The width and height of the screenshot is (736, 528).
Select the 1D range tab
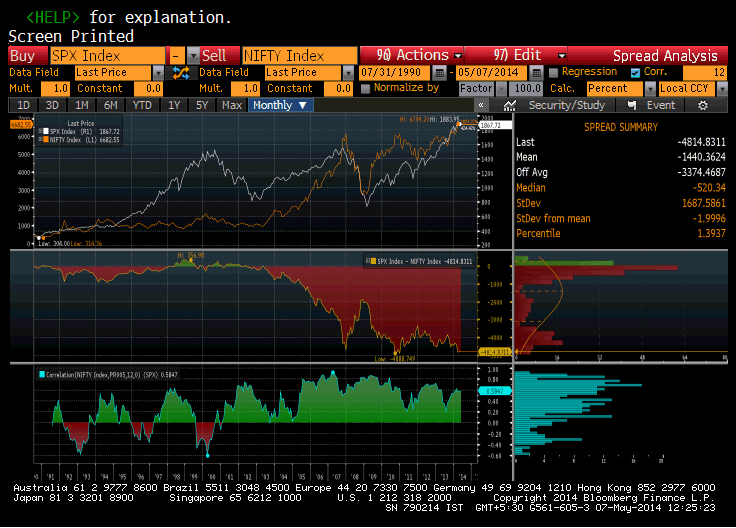pos(23,105)
